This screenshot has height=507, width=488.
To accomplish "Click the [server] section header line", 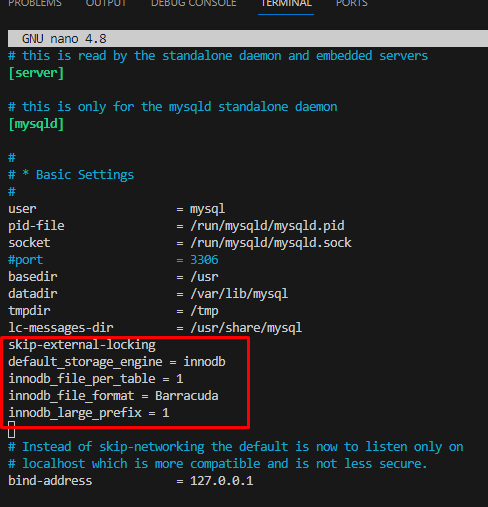I will [x=36, y=73].
